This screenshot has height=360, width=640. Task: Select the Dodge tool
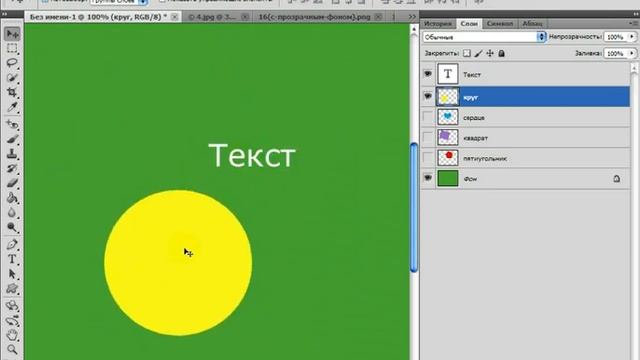coord(12,227)
